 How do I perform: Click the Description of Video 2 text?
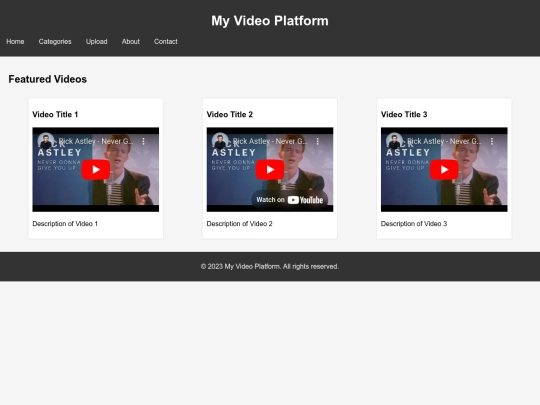tap(239, 224)
